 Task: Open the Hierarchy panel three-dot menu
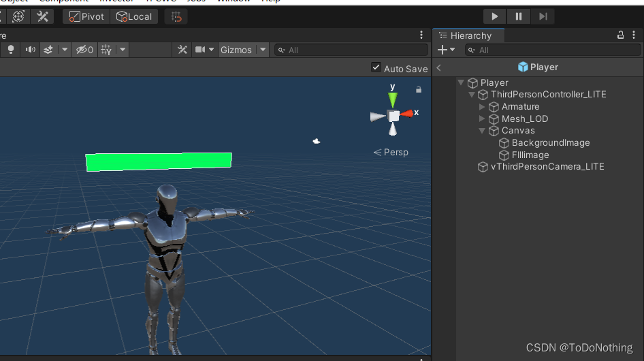(634, 35)
